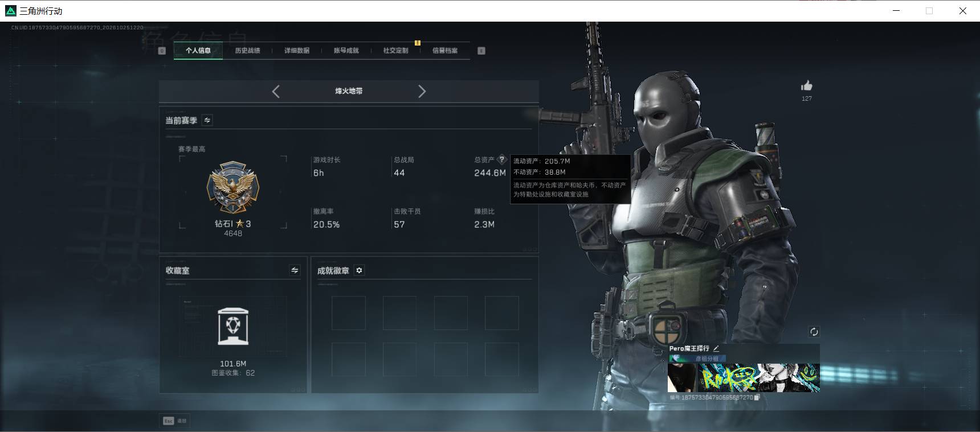Open the 社交定制 tab
This screenshot has width=980, height=432.
pyautogui.click(x=395, y=51)
